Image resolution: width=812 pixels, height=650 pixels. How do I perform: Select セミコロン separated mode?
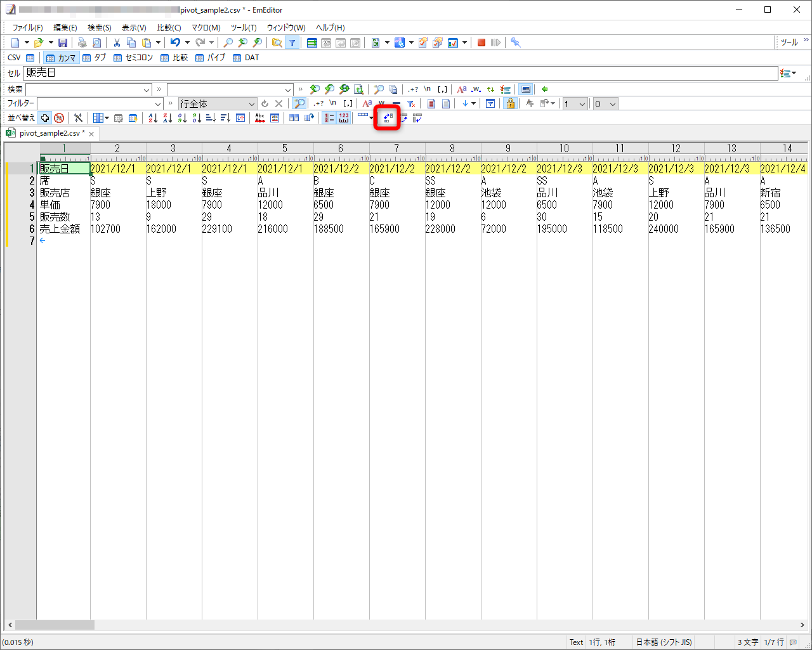point(133,58)
